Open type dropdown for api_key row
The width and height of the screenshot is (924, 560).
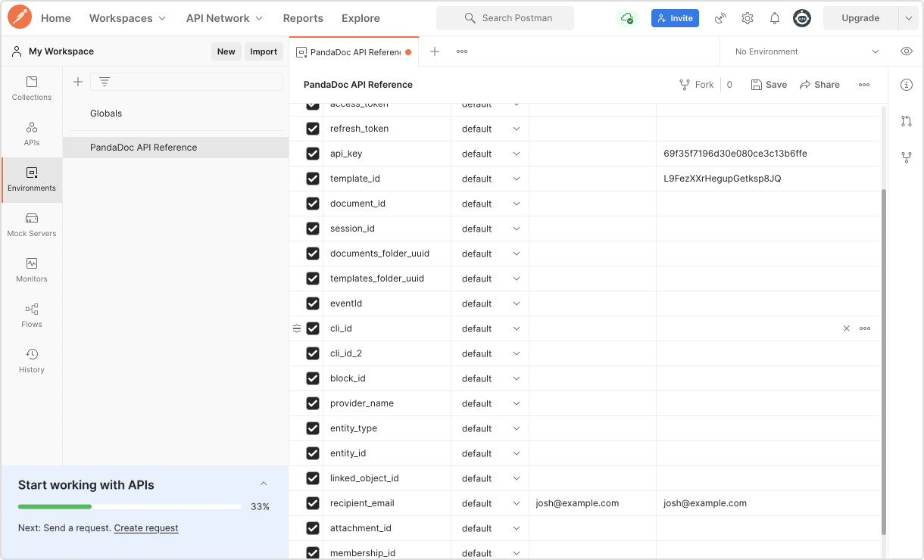point(490,154)
